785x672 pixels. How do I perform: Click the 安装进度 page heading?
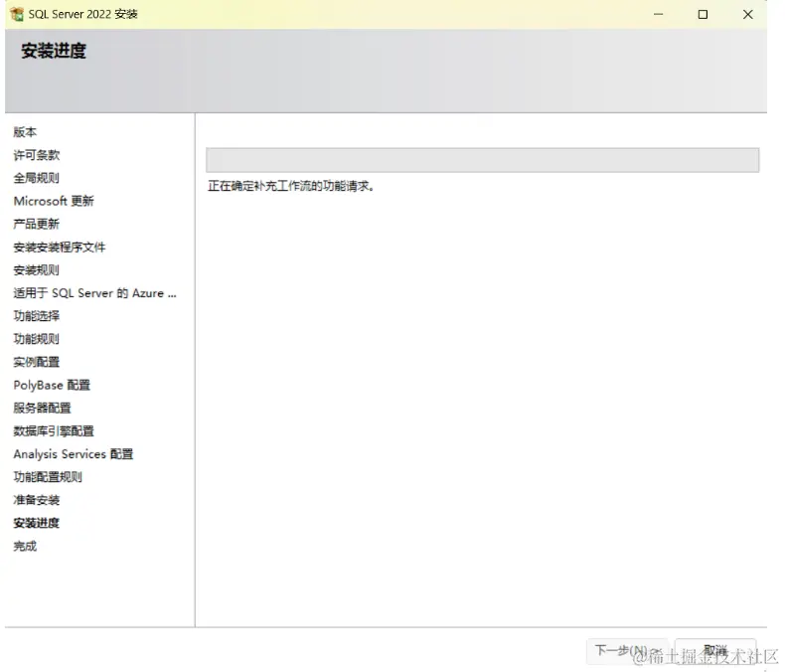pyautogui.click(x=54, y=51)
